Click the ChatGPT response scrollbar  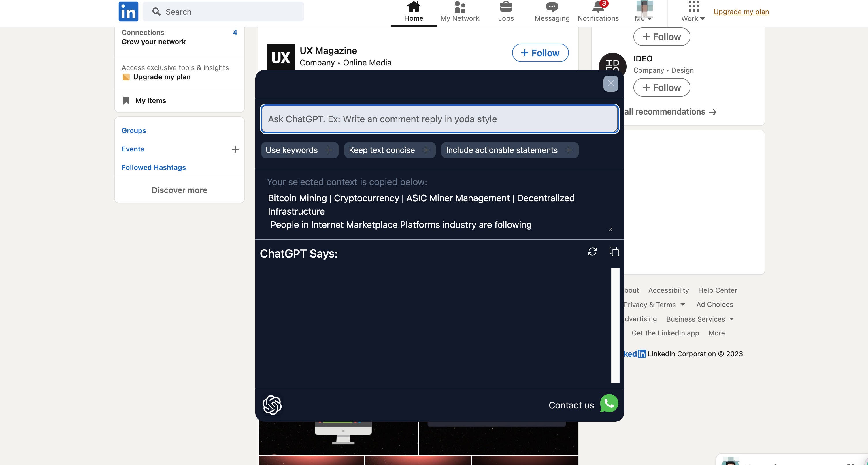point(615,325)
